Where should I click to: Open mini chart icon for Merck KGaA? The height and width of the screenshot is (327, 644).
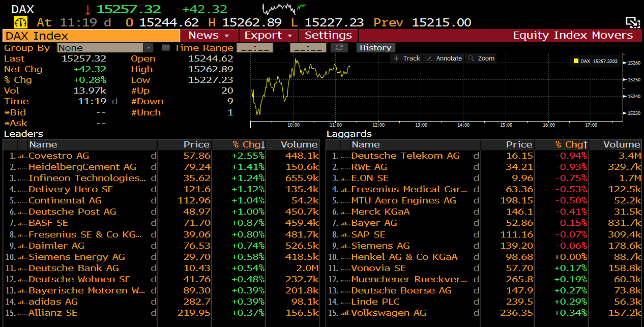tap(345, 212)
